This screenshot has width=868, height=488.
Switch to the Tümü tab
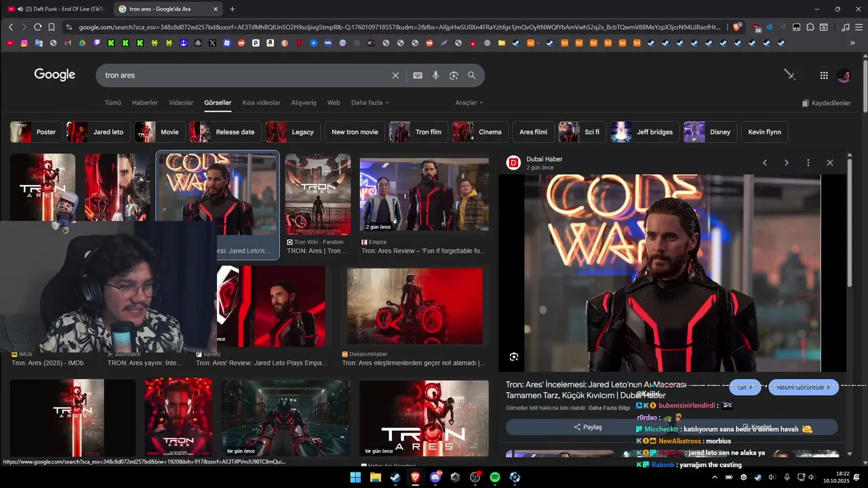113,103
